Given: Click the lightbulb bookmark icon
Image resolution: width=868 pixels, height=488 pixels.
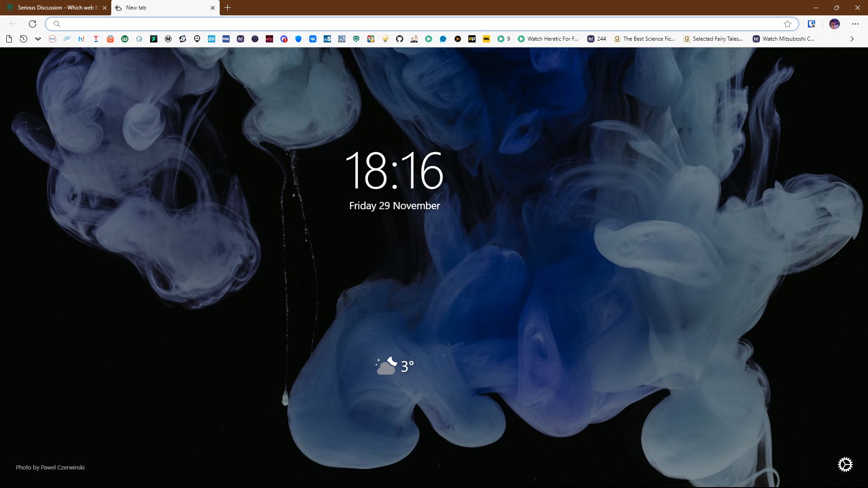Looking at the screenshot, I should [385, 39].
